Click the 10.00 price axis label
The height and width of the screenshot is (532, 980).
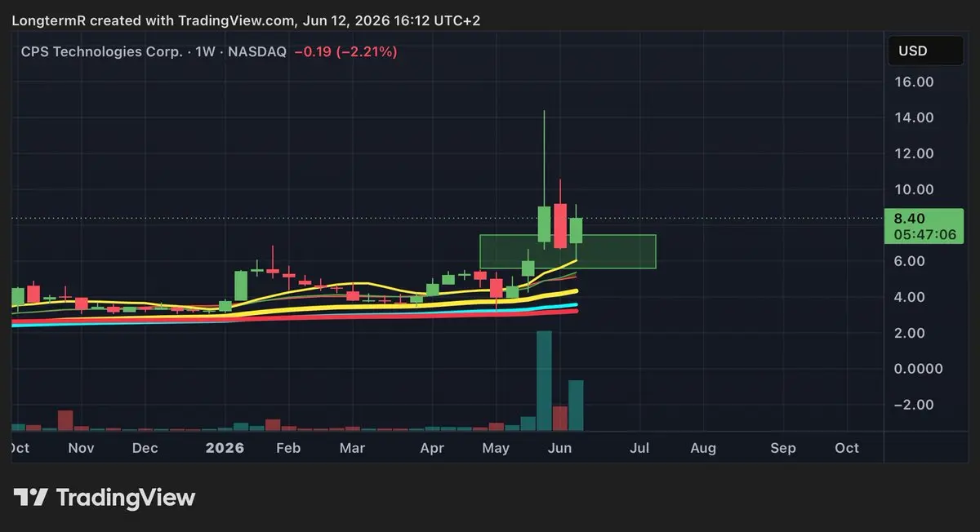coord(914,189)
